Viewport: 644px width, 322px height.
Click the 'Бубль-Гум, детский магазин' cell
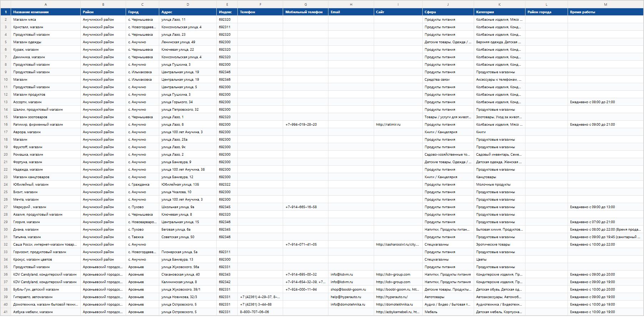pyautogui.click(x=46, y=290)
